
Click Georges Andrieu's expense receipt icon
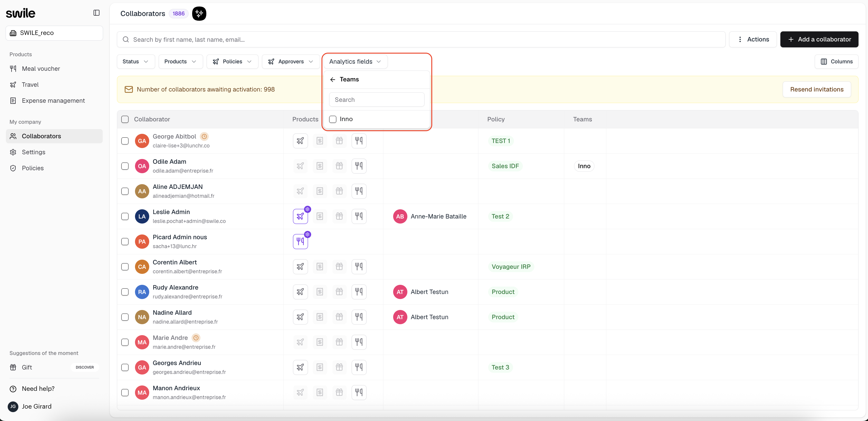[320, 367]
